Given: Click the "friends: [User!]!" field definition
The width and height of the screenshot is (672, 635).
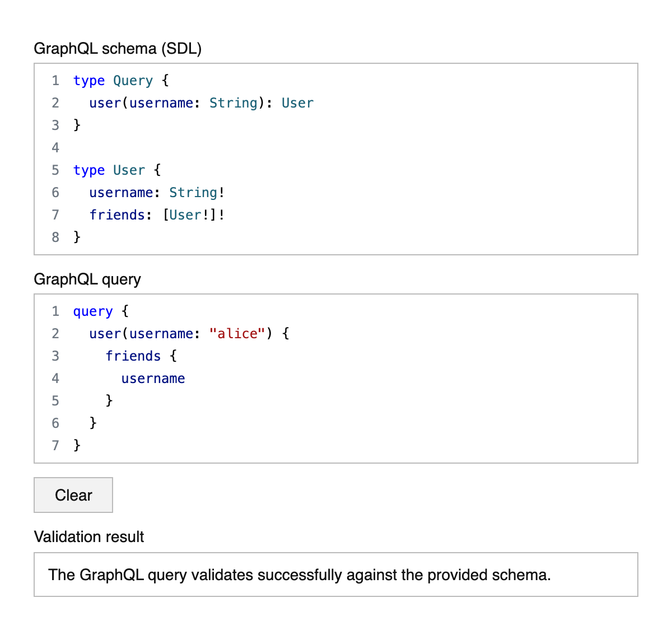Looking at the screenshot, I should (x=157, y=215).
